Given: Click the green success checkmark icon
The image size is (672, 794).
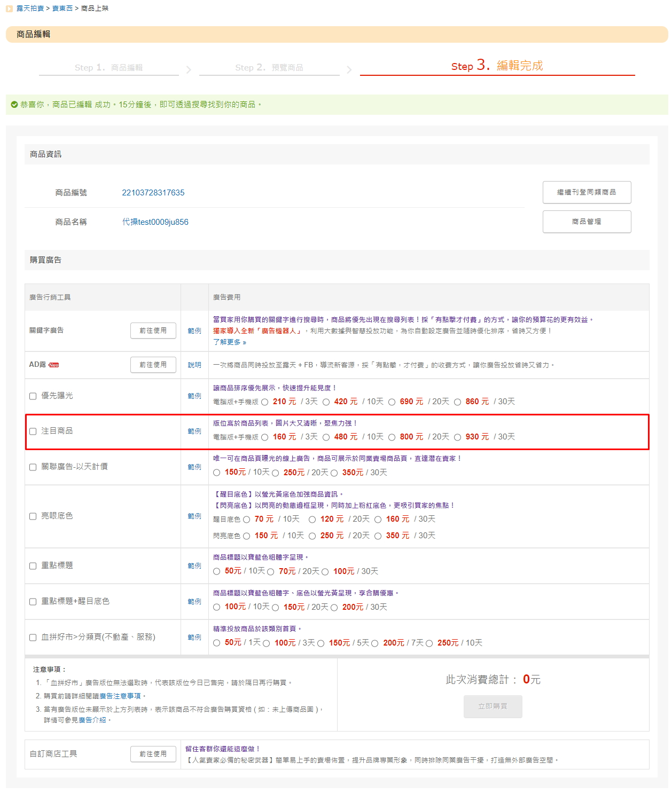Looking at the screenshot, I should (14, 105).
